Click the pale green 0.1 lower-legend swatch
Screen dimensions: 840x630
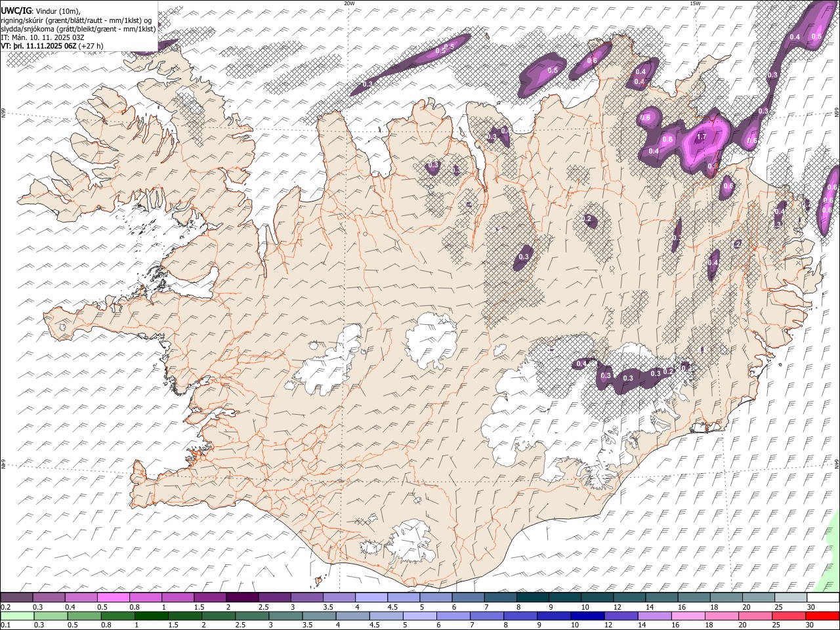coord(17,616)
